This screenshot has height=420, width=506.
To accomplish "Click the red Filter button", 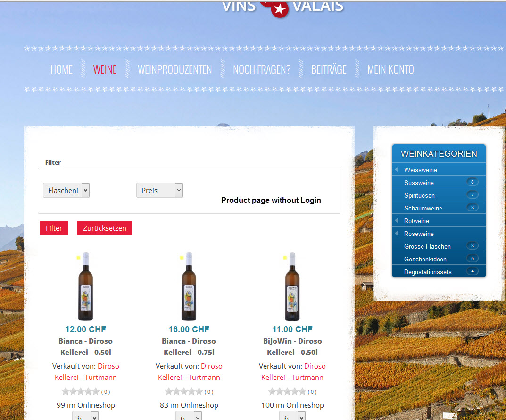I will point(54,228).
